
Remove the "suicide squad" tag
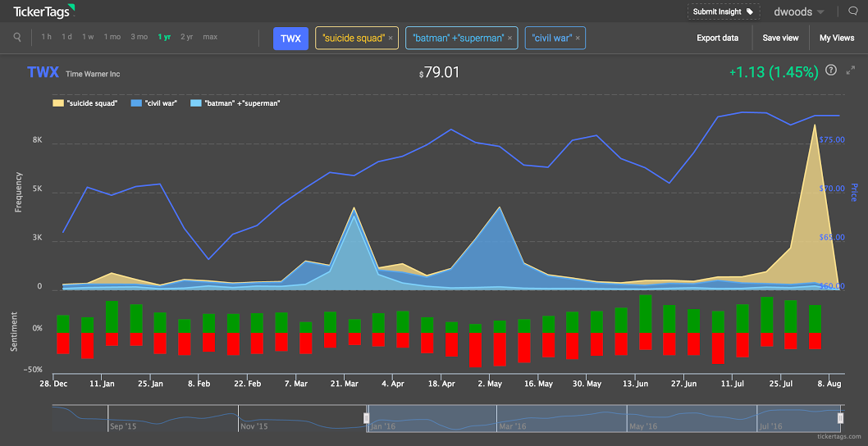pos(391,39)
